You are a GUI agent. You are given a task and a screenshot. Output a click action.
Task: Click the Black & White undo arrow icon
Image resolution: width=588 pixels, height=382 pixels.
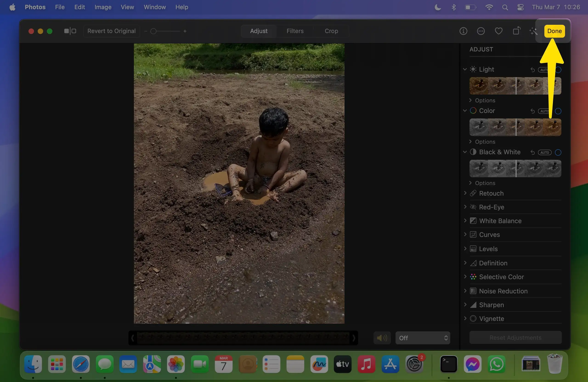click(x=532, y=153)
